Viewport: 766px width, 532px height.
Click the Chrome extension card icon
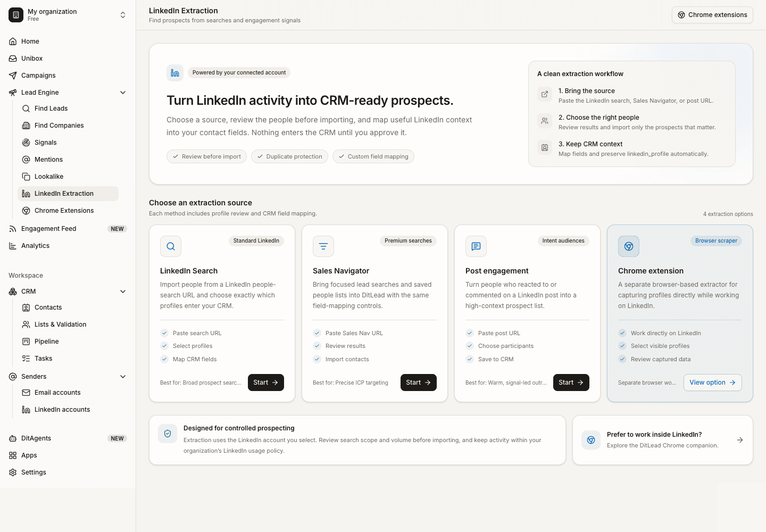[x=629, y=246]
